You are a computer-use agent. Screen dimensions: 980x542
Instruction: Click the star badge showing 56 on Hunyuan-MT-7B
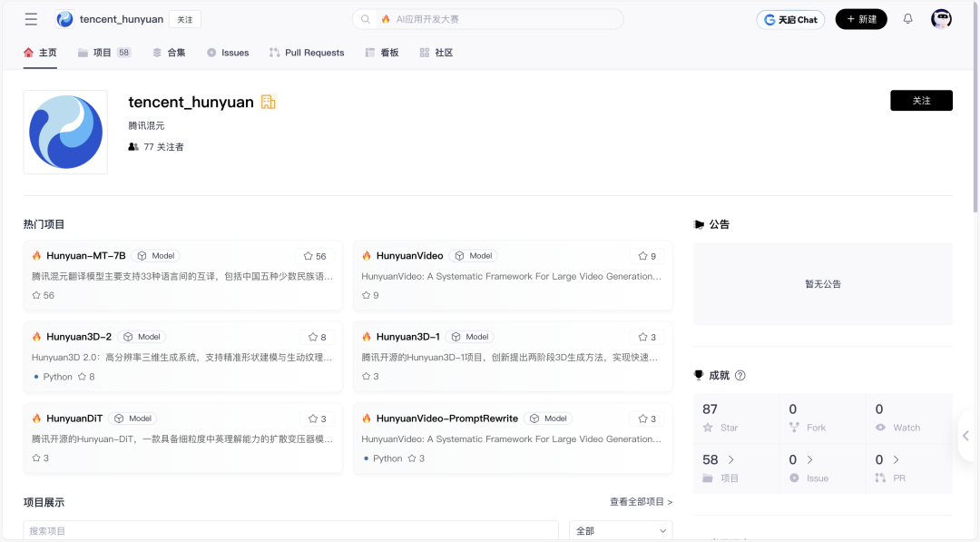[x=314, y=256]
